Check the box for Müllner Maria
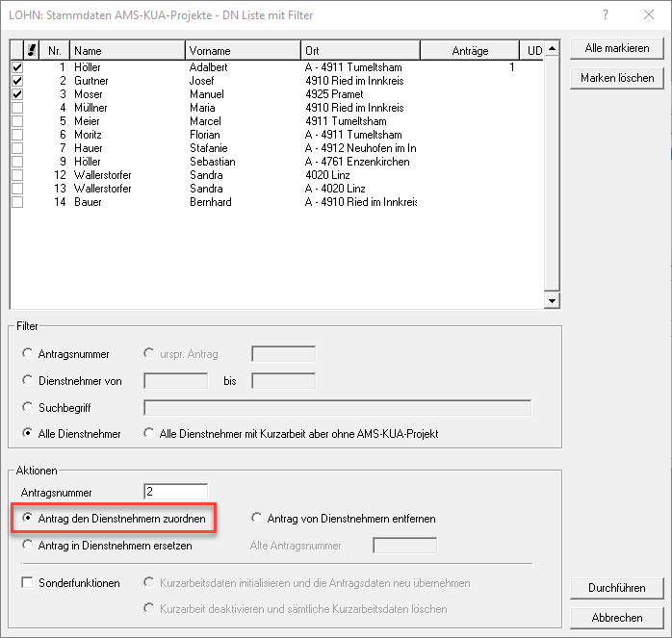The height and width of the screenshot is (638, 672). pyautogui.click(x=17, y=109)
